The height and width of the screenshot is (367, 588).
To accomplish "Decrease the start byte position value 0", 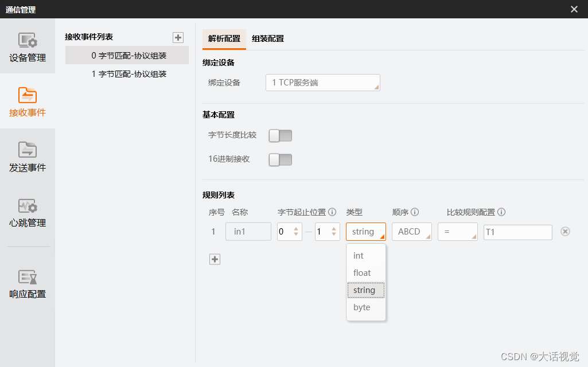I will click(296, 235).
